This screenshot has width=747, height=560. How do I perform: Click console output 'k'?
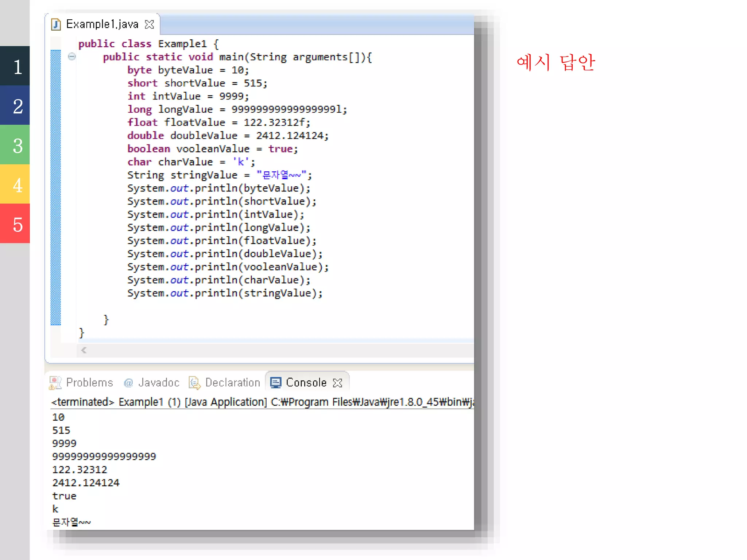tap(55, 509)
